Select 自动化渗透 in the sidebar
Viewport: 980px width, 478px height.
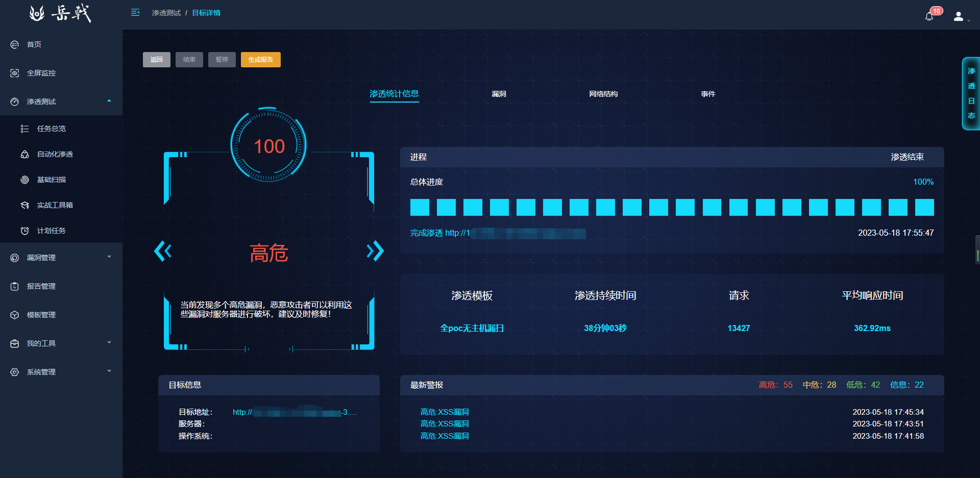(55, 154)
